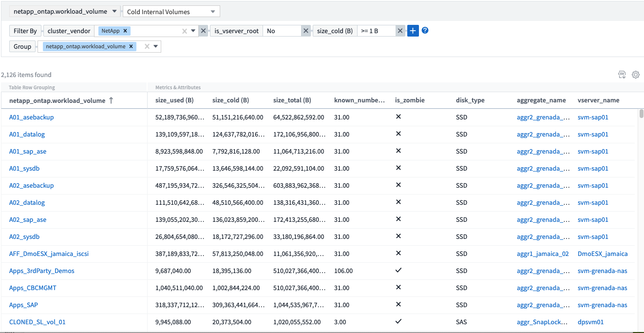Remove the NetApp filter tag
Image resolution: width=644 pixels, height=333 pixels.
pyautogui.click(x=125, y=31)
